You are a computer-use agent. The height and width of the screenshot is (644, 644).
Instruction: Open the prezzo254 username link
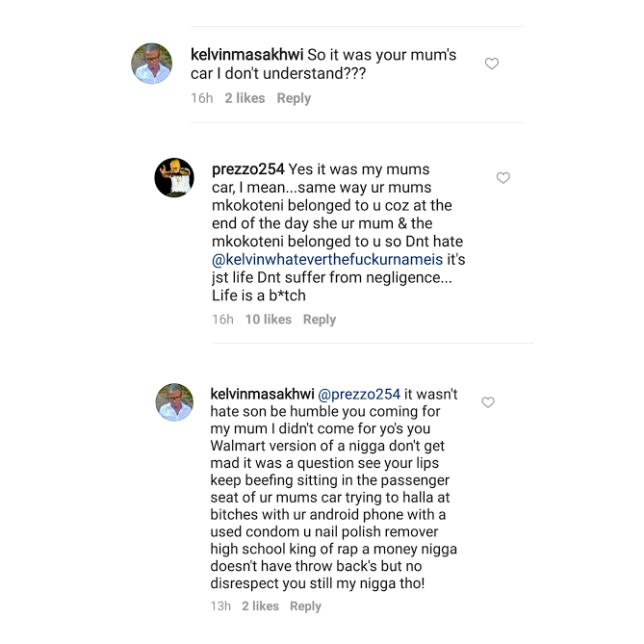(248, 169)
